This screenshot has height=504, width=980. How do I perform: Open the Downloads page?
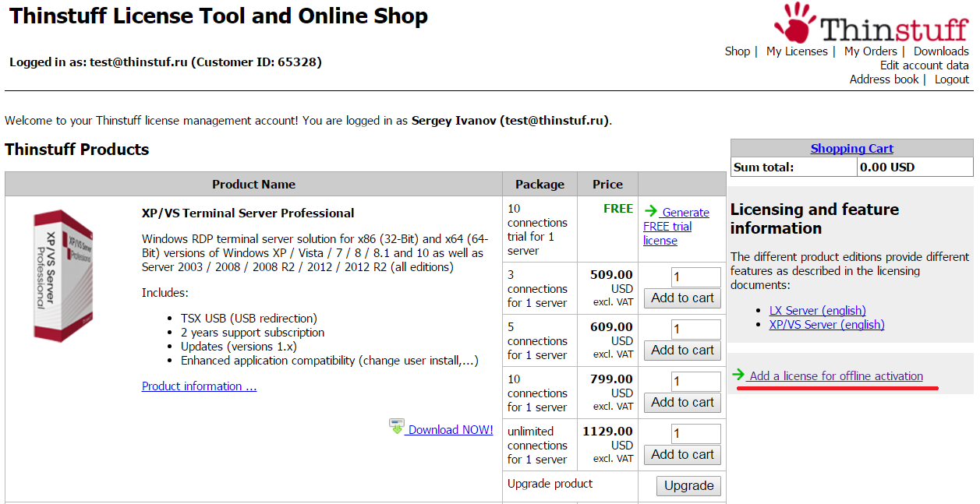tap(941, 51)
